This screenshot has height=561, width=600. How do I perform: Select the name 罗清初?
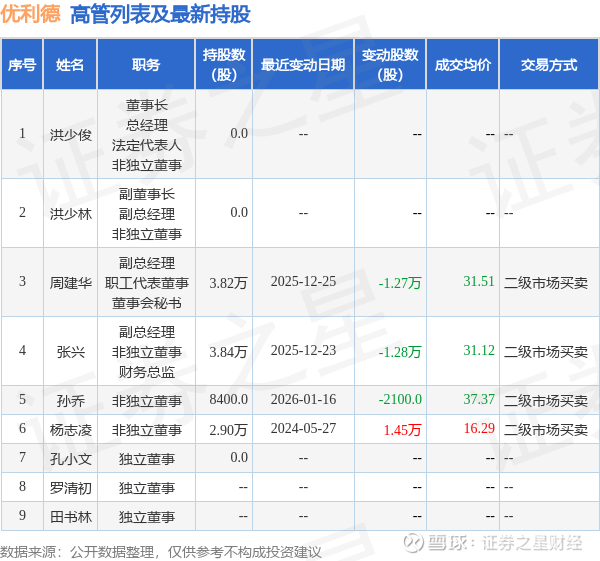pyautogui.click(x=71, y=488)
